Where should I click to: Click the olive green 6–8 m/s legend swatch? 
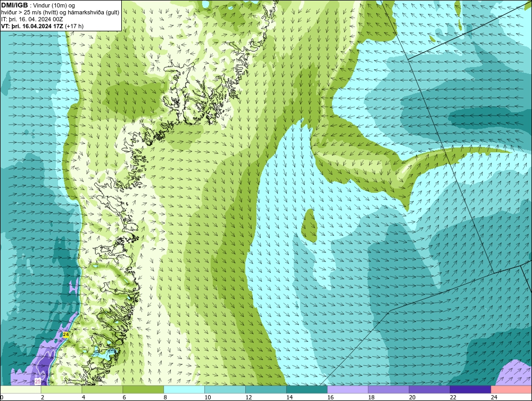point(143,389)
